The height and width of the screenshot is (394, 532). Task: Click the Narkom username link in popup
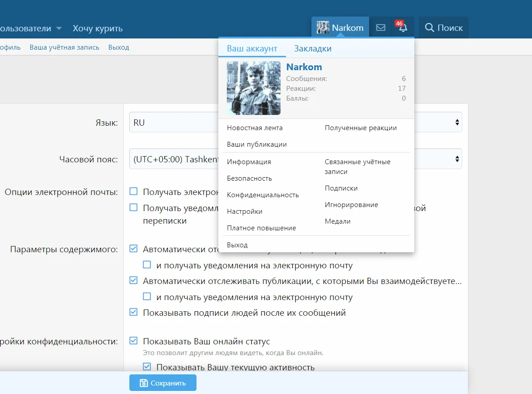(x=304, y=67)
